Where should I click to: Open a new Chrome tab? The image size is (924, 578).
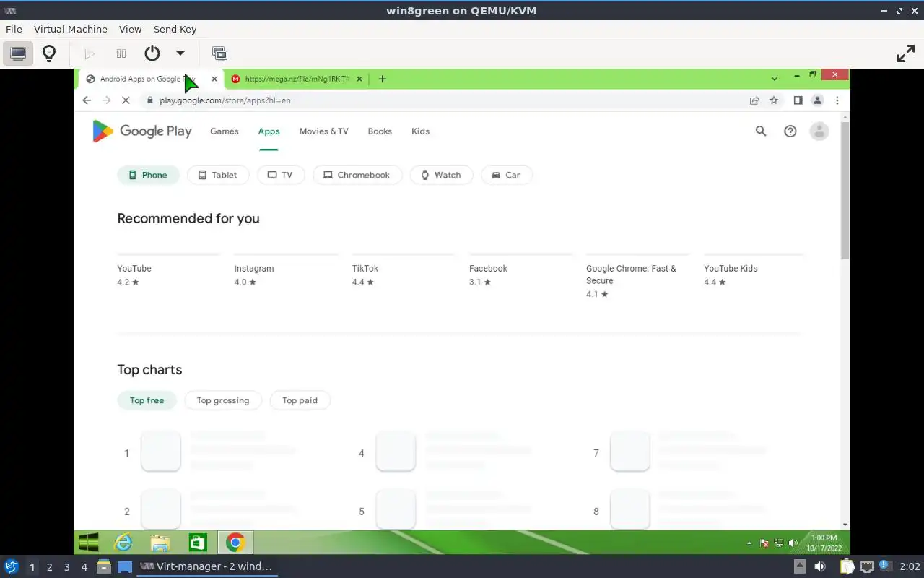[383, 79]
